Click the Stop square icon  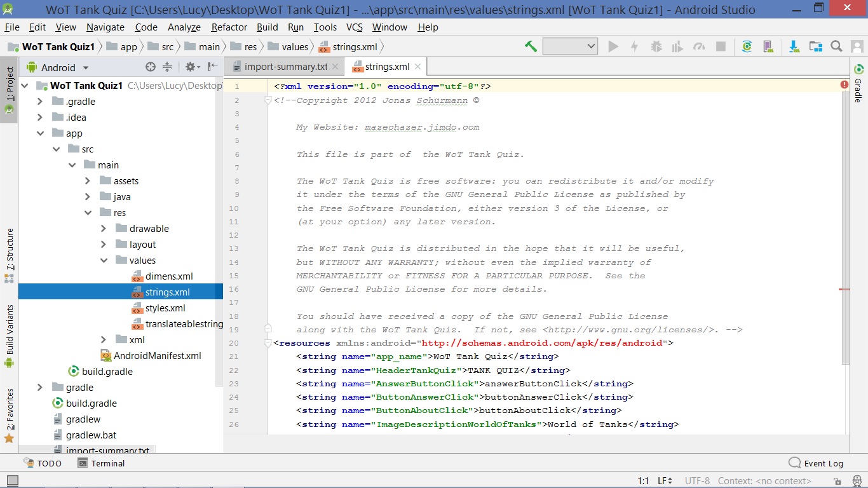tap(721, 46)
